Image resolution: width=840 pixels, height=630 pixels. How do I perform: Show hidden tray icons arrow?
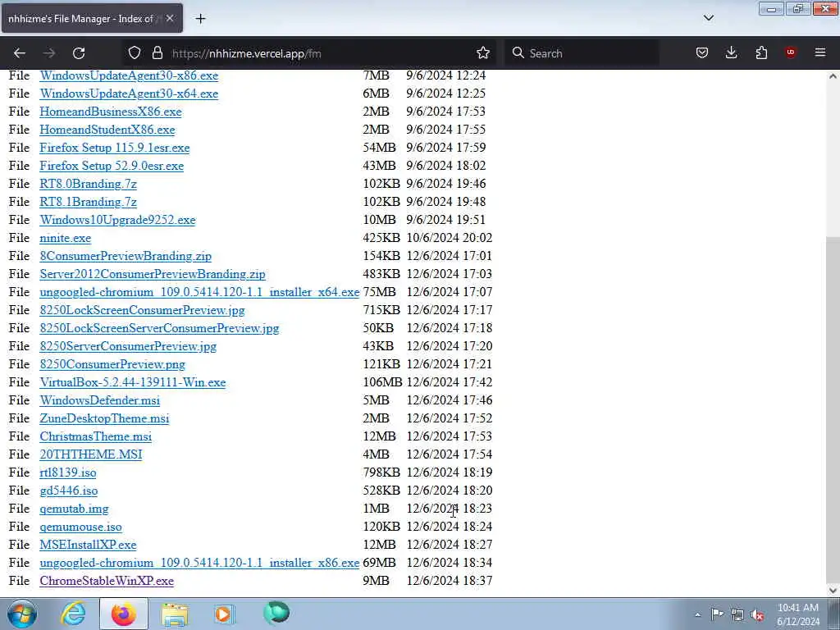coord(697,615)
